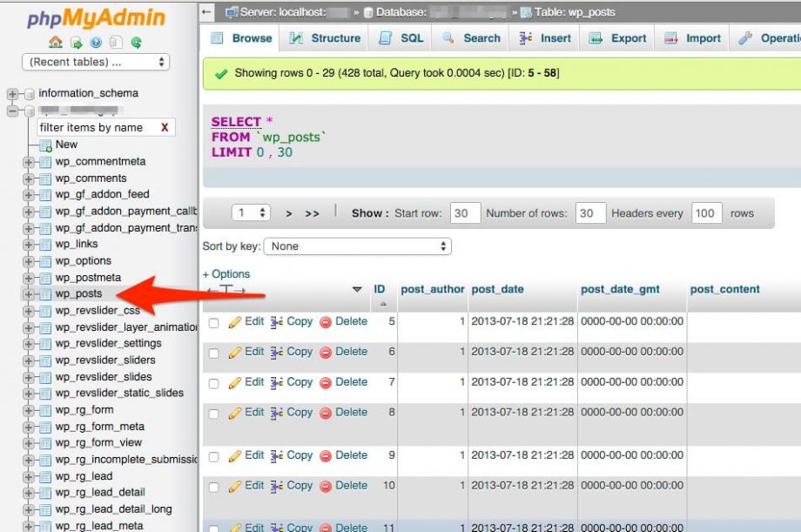801x532 pixels.
Task: Check the checkbox for row ID 10
Action: click(214, 487)
